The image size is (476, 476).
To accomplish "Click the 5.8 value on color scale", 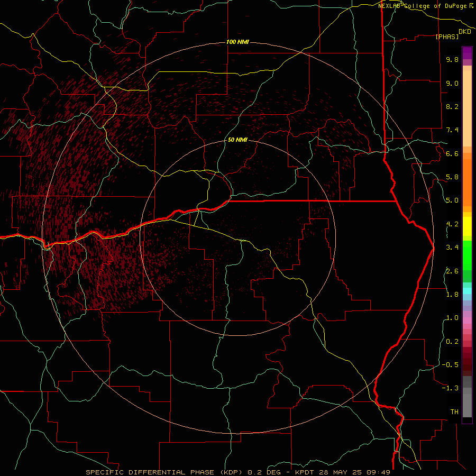I will click(x=452, y=177).
